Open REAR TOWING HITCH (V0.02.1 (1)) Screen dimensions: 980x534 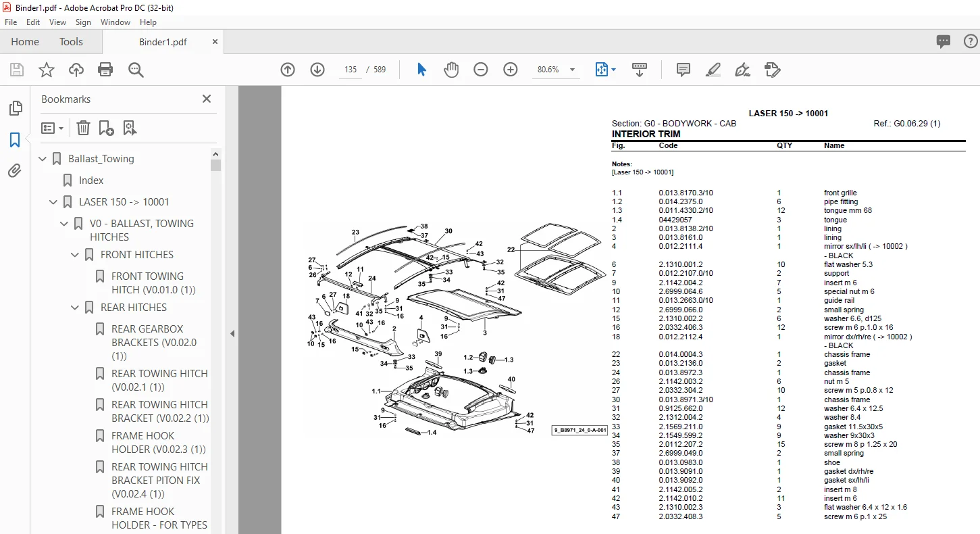click(x=159, y=381)
